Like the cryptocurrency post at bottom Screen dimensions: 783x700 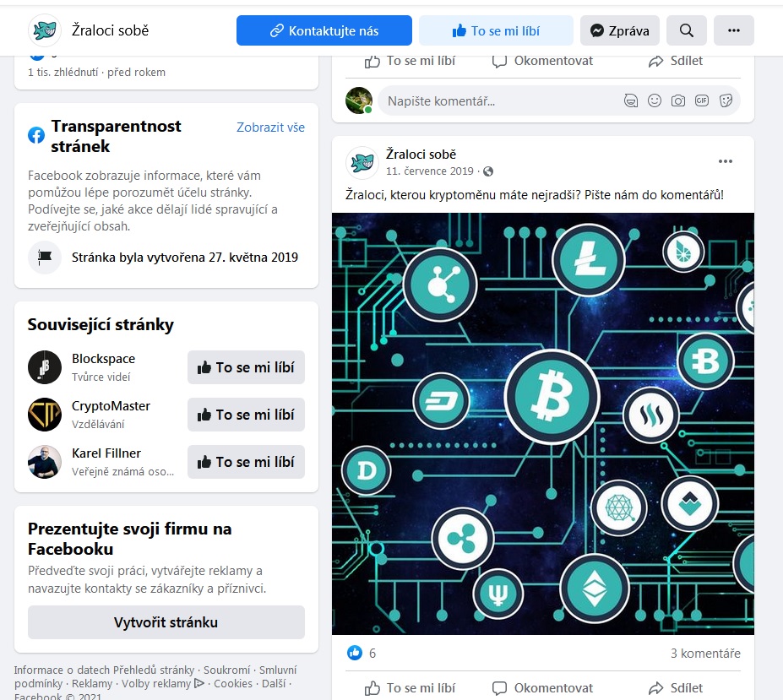click(x=410, y=688)
